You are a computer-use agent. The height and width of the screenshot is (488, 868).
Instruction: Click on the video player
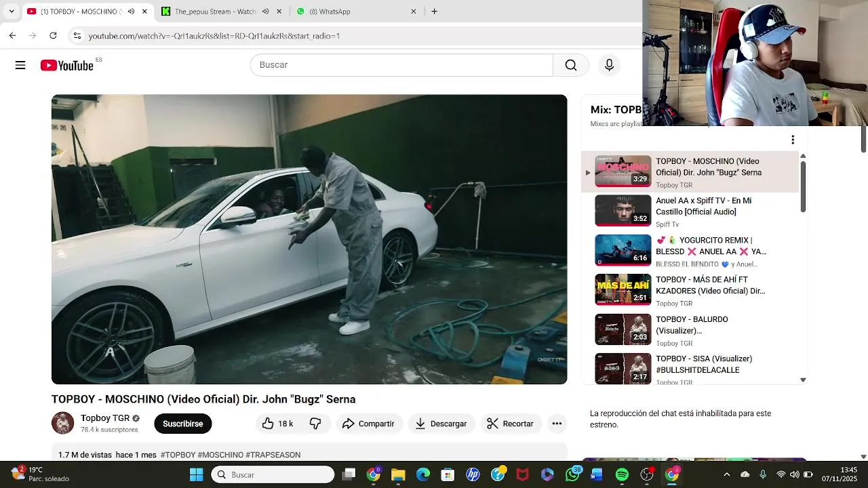click(309, 239)
